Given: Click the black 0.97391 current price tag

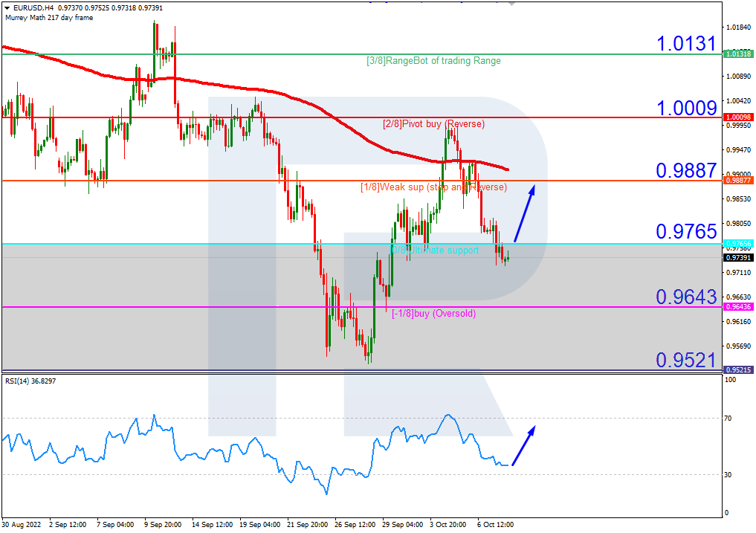Looking at the screenshot, I should coord(737,258).
